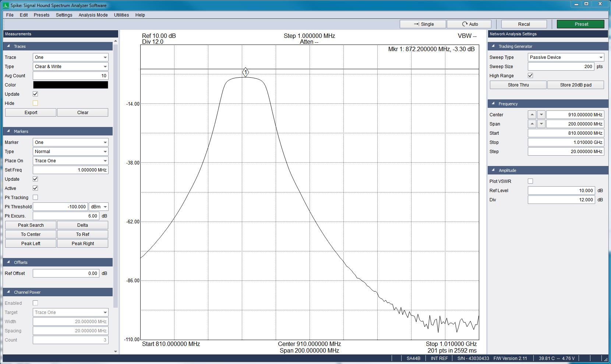Toggle the Channel Power Enabled checkbox
The height and width of the screenshot is (364, 611).
(x=35, y=303)
